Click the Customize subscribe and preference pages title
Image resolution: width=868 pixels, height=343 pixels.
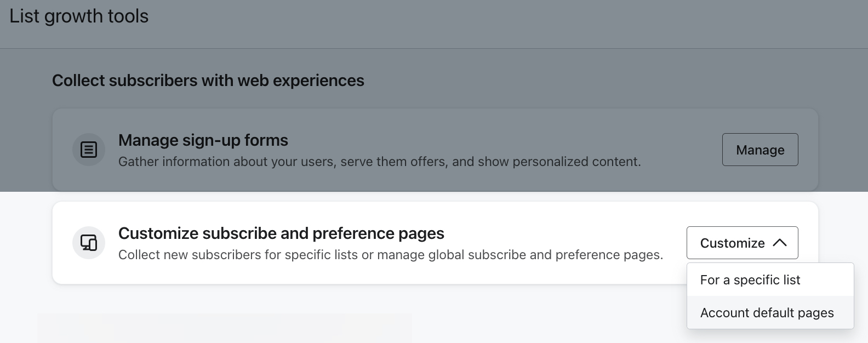281,233
